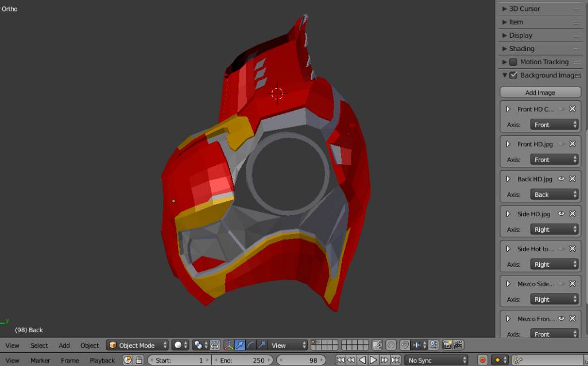This screenshot has height=366, width=588.
Task: Remove the Side Hot to... background image
Action: [572, 249]
